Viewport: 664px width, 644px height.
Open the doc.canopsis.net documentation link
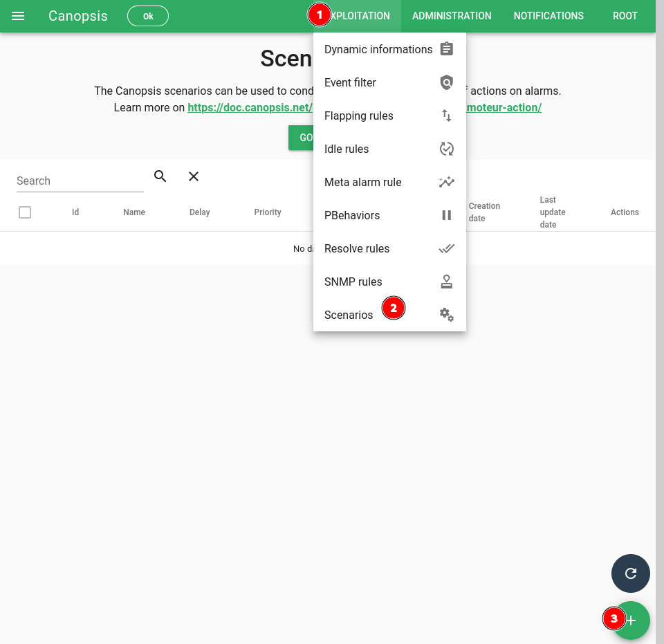250,107
